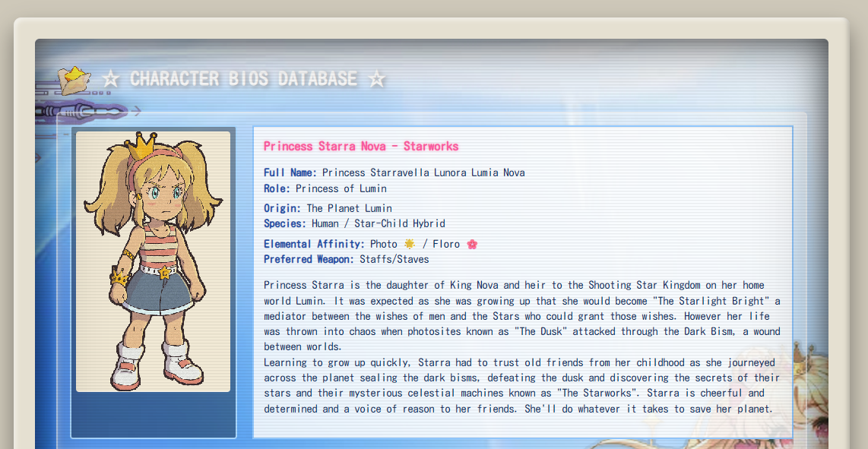Screen dimensions: 868x449
Task: Click the Origin label
Action: pos(282,208)
